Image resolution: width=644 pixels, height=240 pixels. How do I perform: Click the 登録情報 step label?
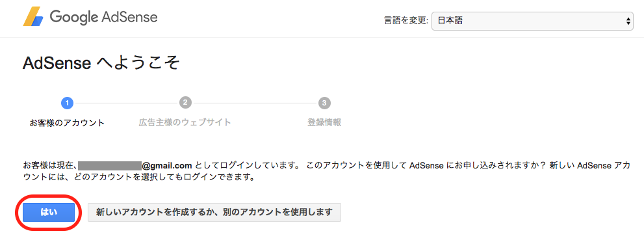click(x=324, y=122)
